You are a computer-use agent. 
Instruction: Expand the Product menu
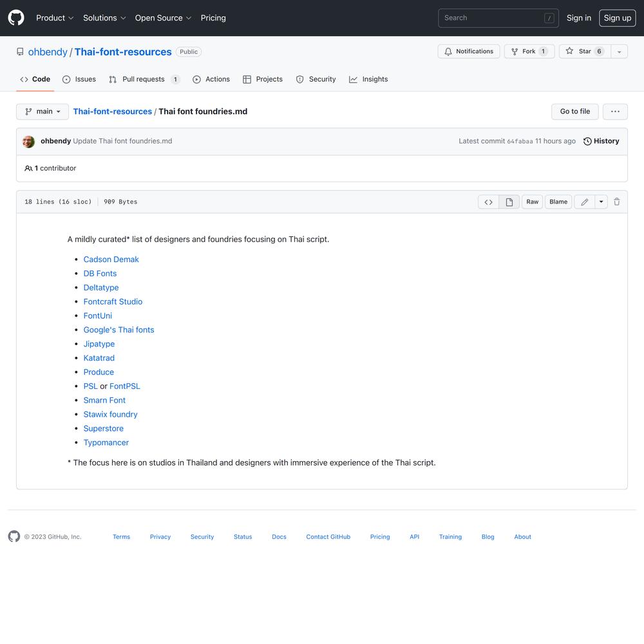(x=55, y=18)
